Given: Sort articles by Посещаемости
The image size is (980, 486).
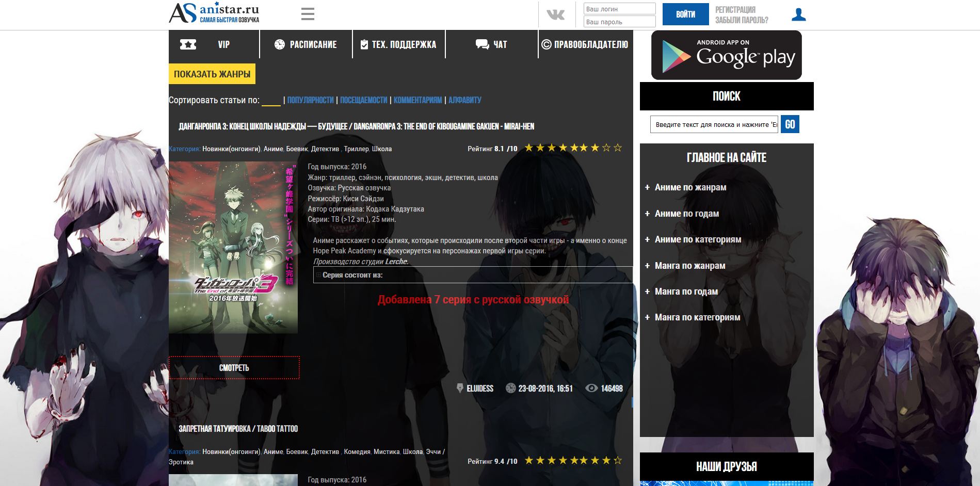Looking at the screenshot, I should [364, 100].
